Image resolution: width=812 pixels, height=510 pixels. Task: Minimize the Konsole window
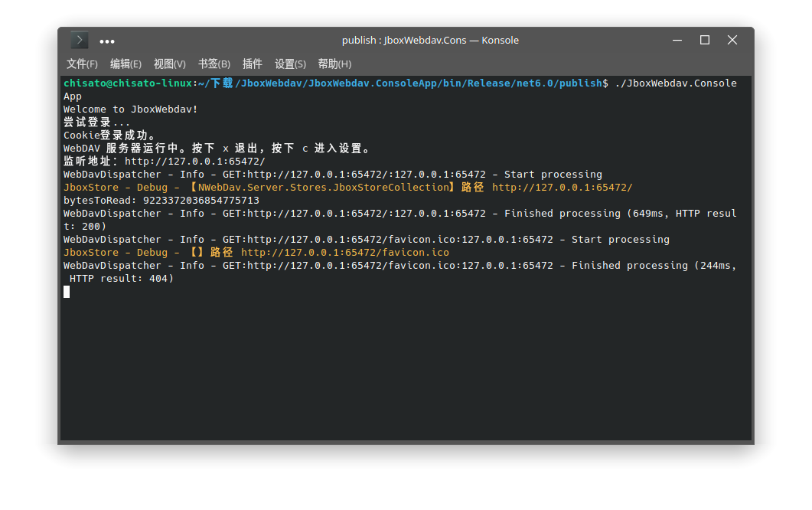point(677,40)
